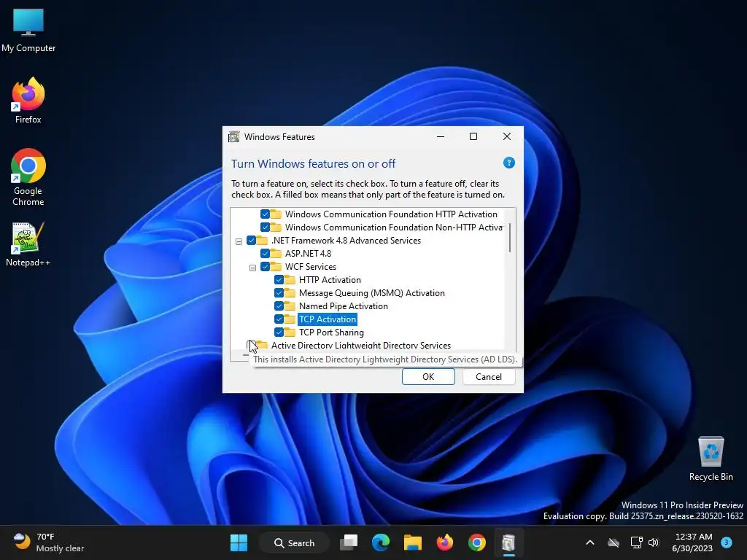Select the HTTP Activation row text

pyautogui.click(x=330, y=279)
